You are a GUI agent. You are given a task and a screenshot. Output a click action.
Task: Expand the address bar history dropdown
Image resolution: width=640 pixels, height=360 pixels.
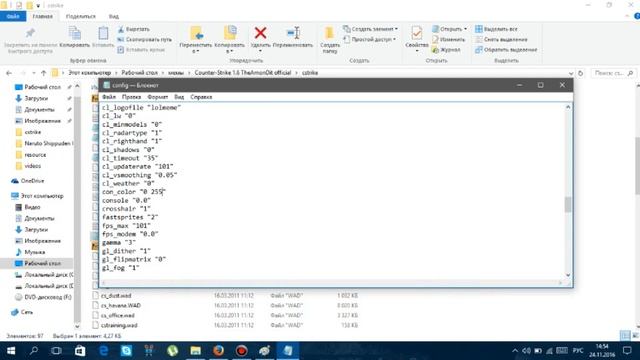[x=571, y=73]
